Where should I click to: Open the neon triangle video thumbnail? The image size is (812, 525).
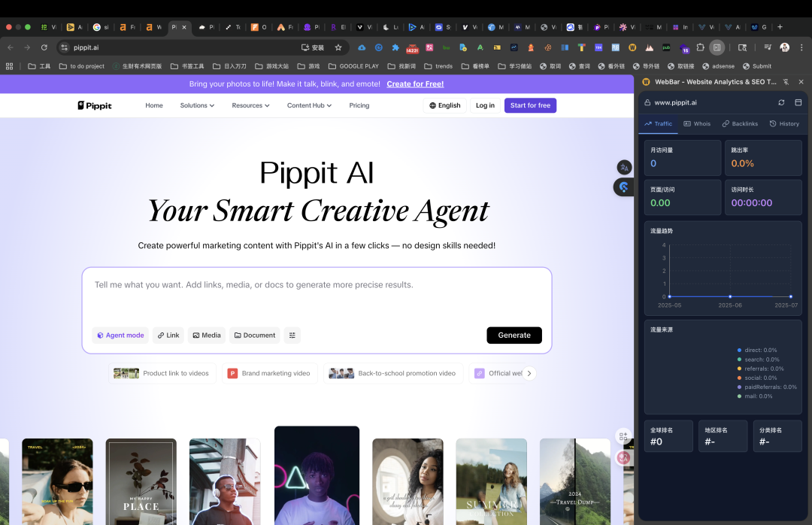coord(317,475)
